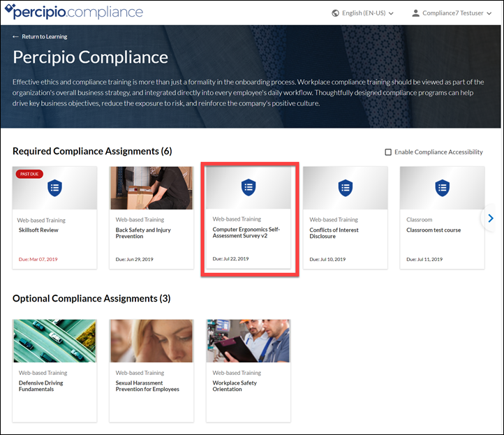The width and height of the screenshot is (504, 435).
Task: Click Sexual Harassment Prevention thumbnail image
Action: click(151, 341)
